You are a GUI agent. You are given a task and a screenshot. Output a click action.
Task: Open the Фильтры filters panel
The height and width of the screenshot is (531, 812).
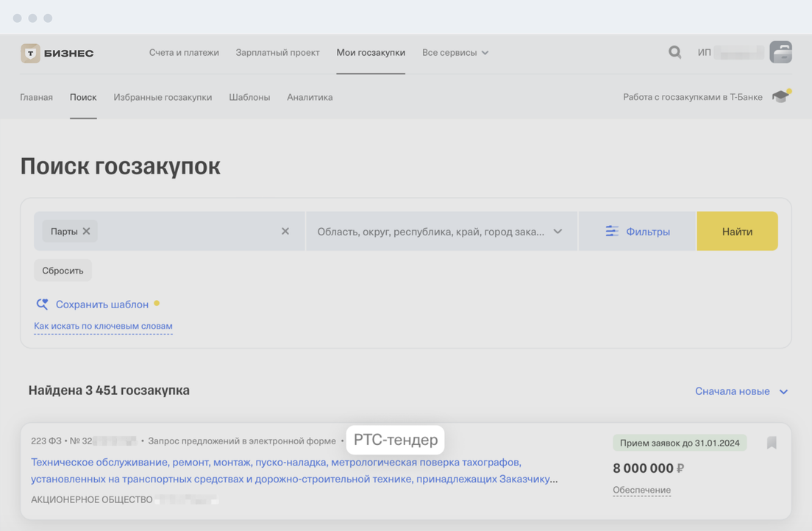(x=637, y=231)
